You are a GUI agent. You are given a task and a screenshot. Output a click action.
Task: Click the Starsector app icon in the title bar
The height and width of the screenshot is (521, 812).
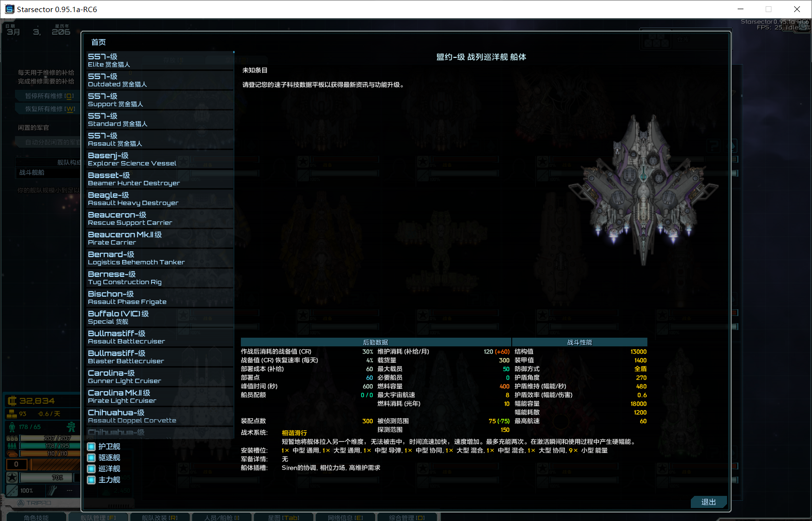click(10, 9)
